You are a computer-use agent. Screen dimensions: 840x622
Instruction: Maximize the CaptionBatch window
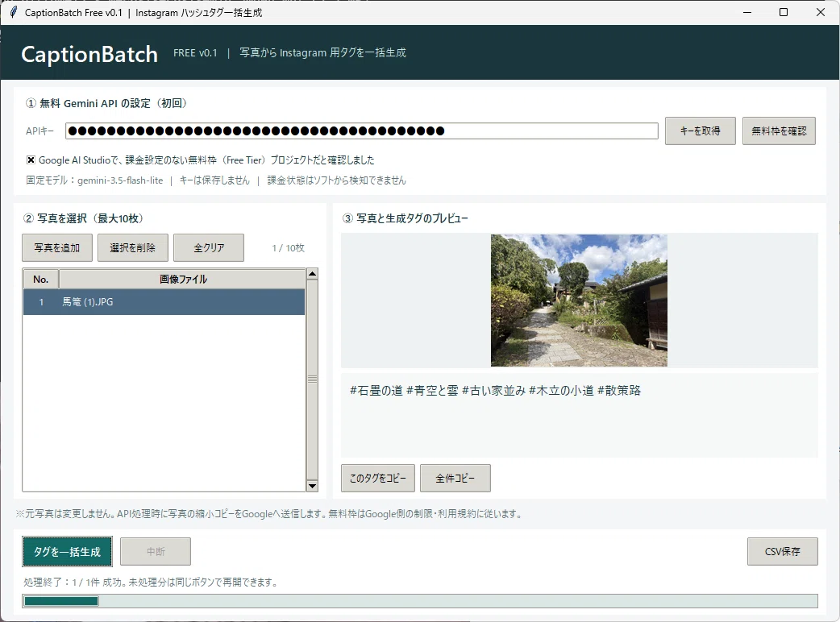[784, 12]
